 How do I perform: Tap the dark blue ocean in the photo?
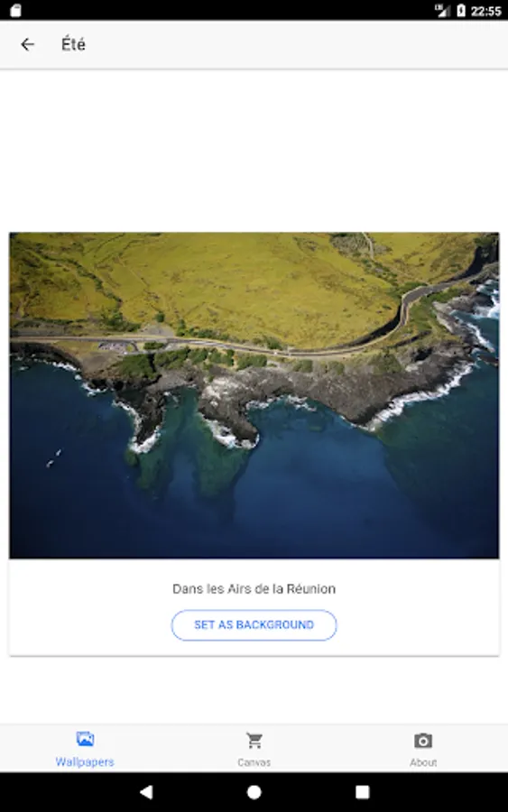coord(310,507)
